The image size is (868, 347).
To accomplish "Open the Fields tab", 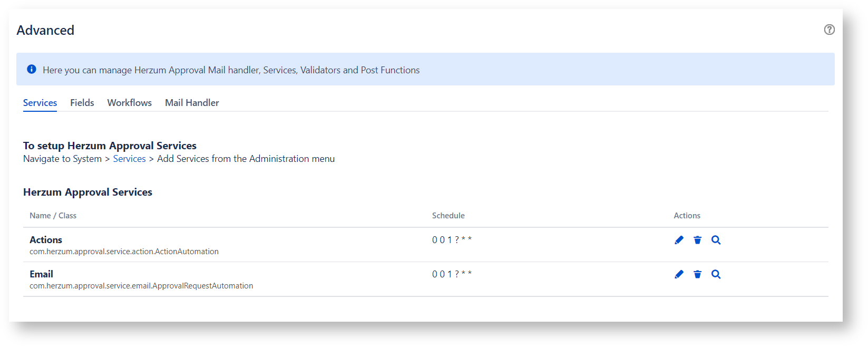I will (82, 103).
